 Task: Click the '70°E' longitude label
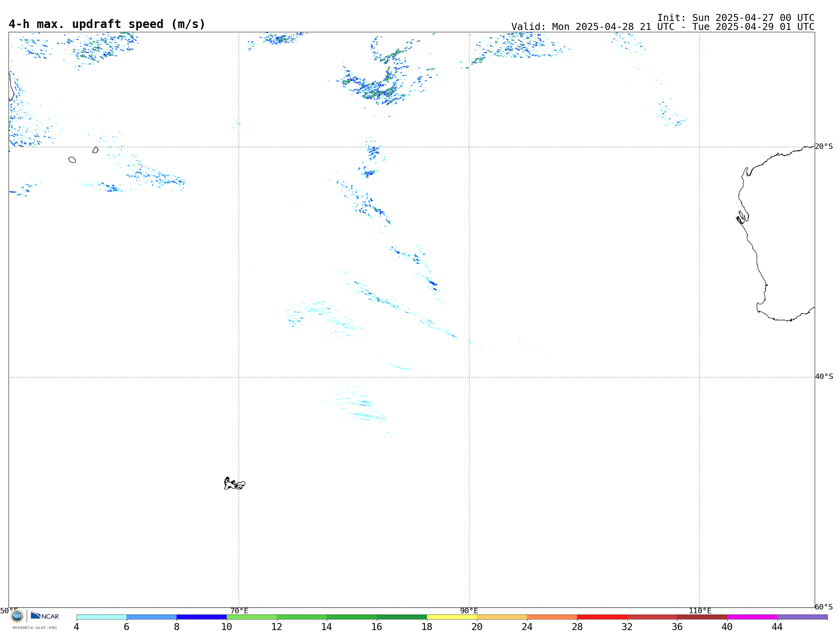[x=239, y=611]
